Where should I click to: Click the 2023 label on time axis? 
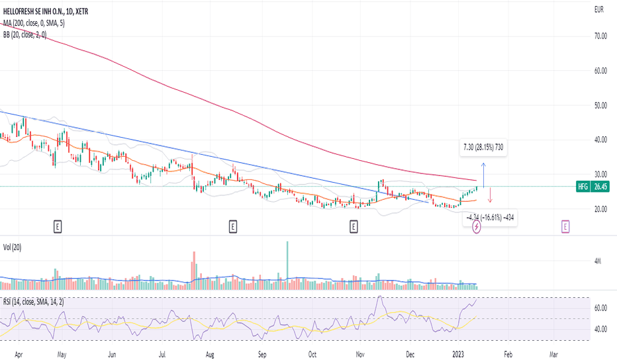[x=458, y=355]
